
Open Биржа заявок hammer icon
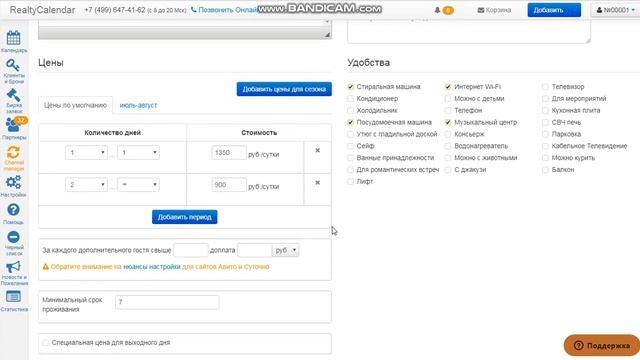click(x=13, y=95)
